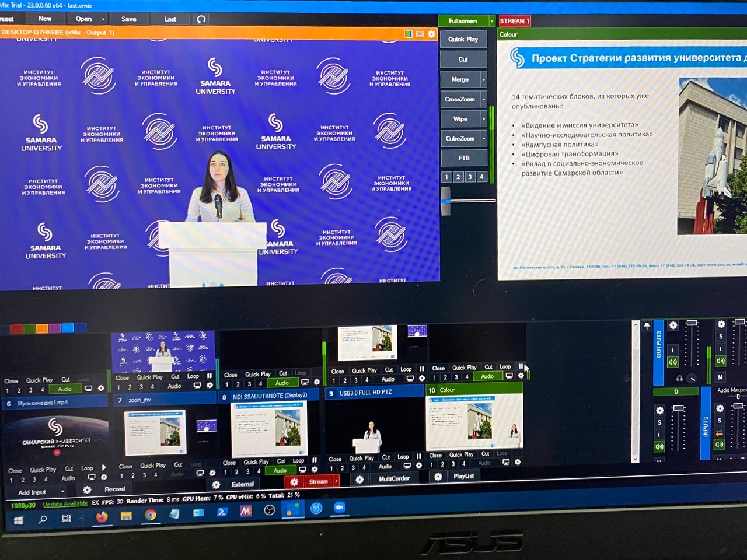Click monitor icon of Colour input 10
Screen dimensions: 747x560
tap(506, 462)
